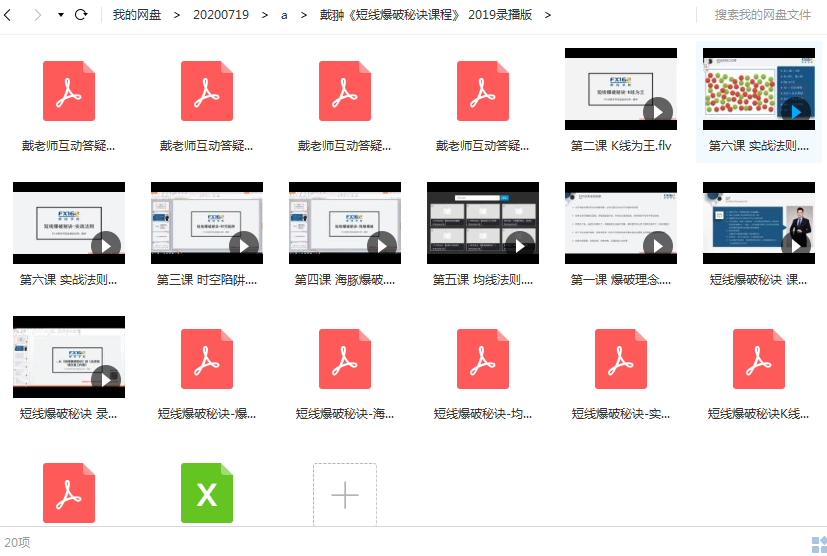Play the highlighted 第六课 实战法则 video
The image size is (827, 556).
(x=759, y=89)
